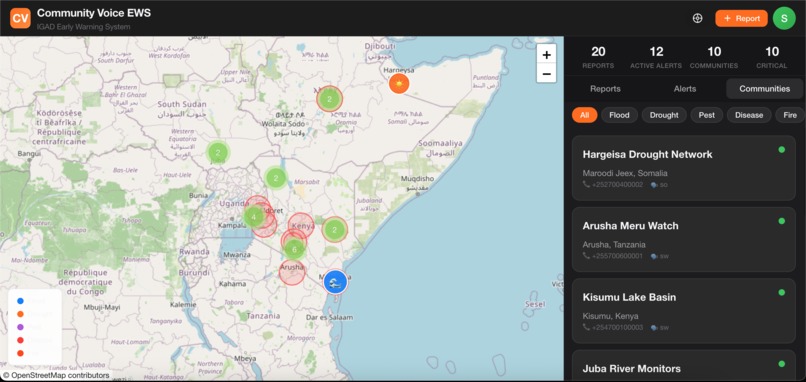Click the 20 Reports statistic
Image resolution: width=806 pixels, height=382 pixels.
pos(598,57)
